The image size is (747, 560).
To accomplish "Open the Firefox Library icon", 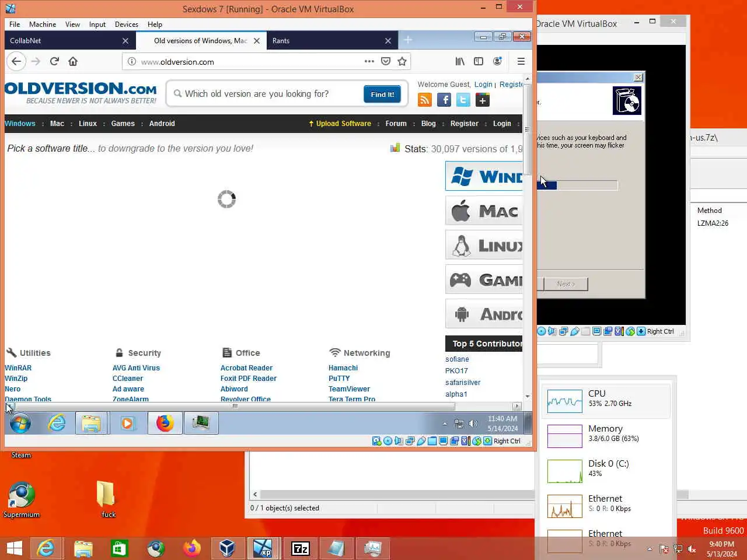I will [460, 61].
